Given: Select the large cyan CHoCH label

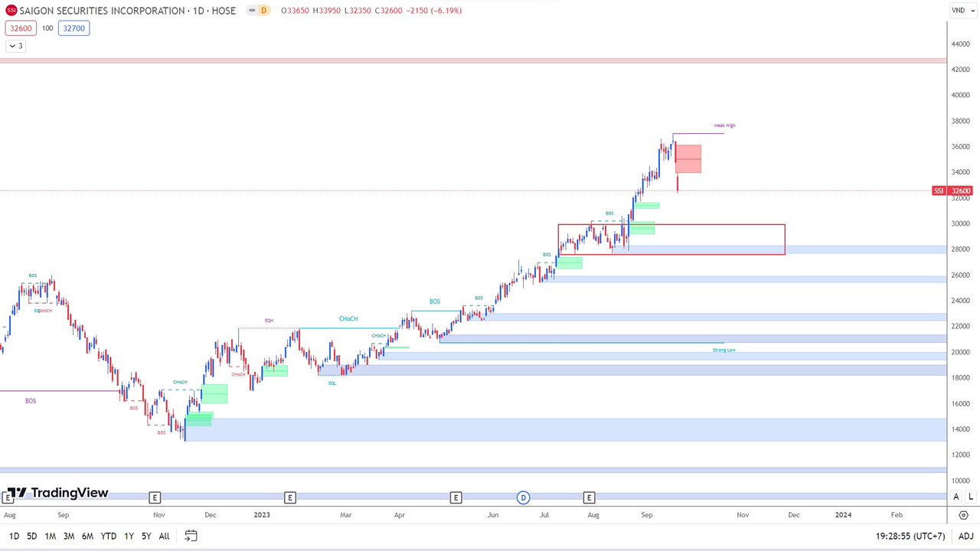Looking at the screenshot, I should pos(348,319).
